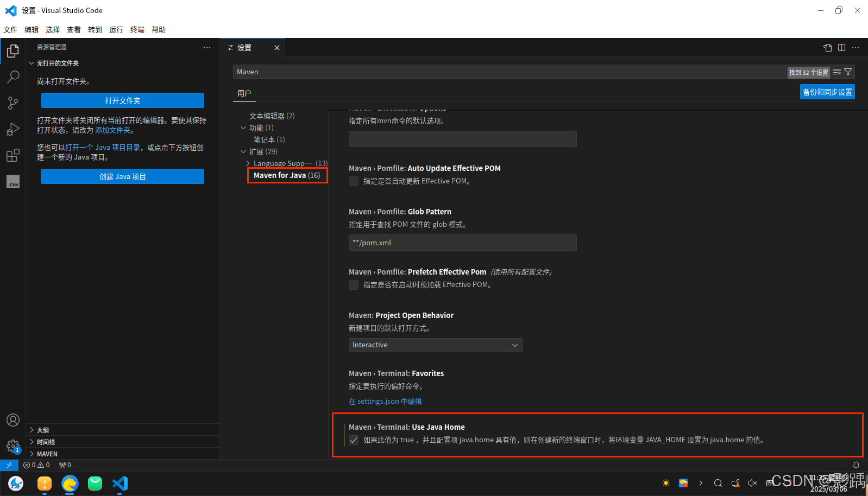Toggle Auto Update Effective POM checkbox
Image resolution: width=868 pixels, height=496 pixels.
coord(354,181)
